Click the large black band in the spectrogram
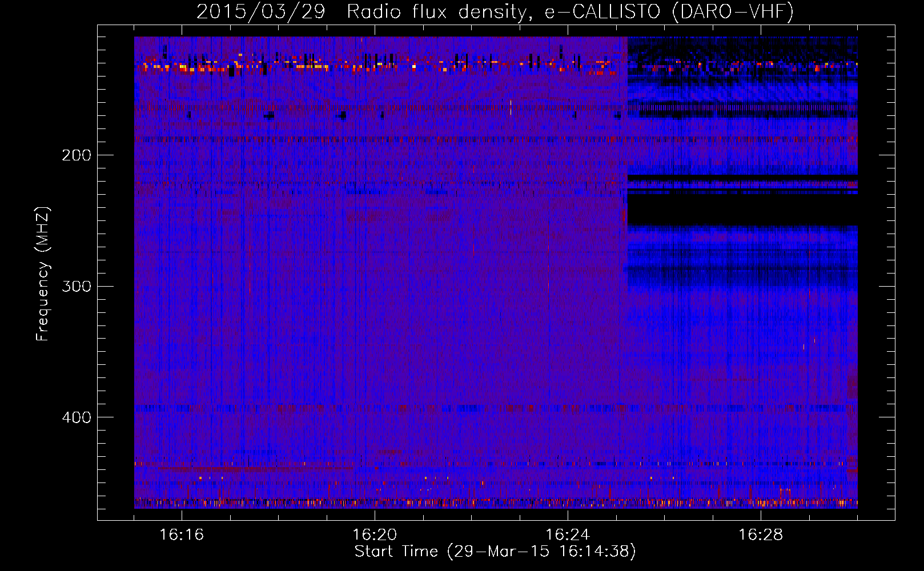 (742, 210)
